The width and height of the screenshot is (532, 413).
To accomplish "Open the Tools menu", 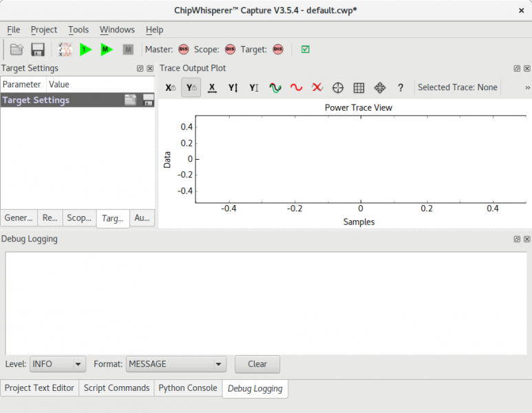I will pyautogui.click(x=78, y=30).
